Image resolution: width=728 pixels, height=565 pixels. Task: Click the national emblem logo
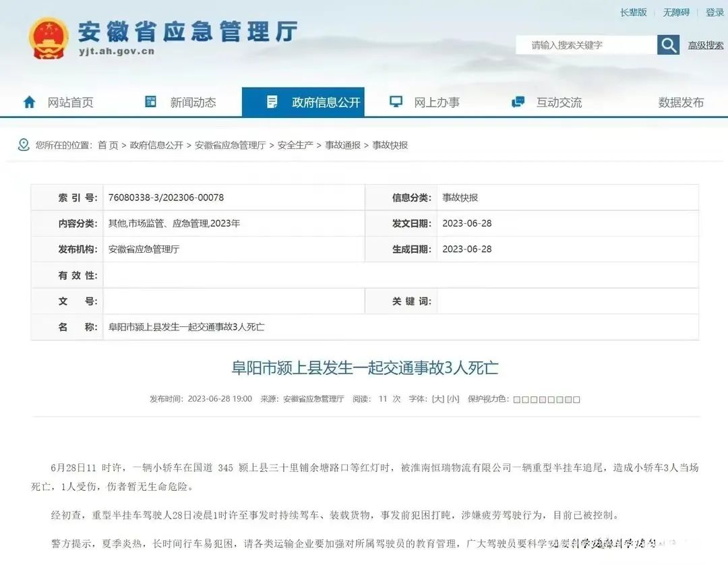(49, 39)
